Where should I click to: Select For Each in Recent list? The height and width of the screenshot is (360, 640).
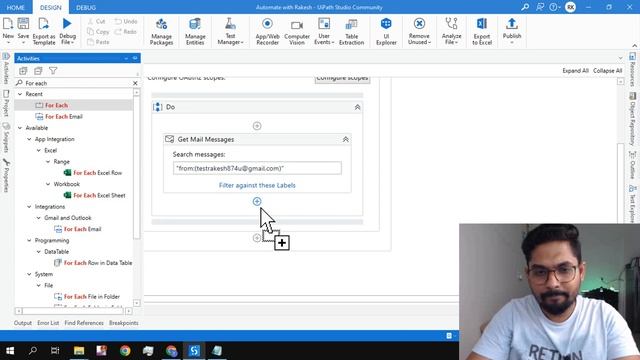pyautogui.click(x=56, y=105)
